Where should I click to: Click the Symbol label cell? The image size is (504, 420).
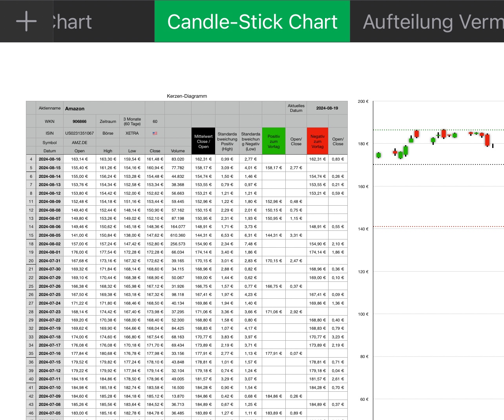coord(50,142)
